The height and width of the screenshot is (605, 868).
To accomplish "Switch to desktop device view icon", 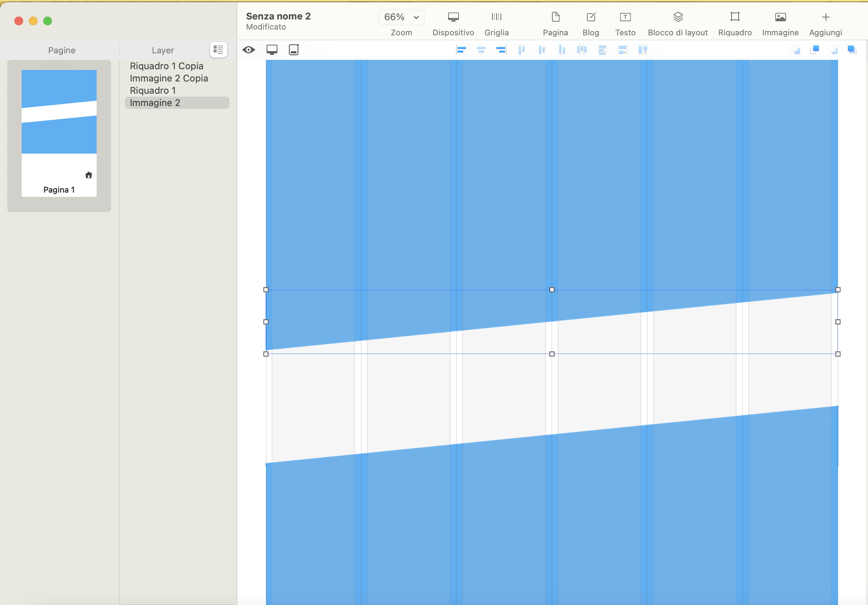I will coord(272,50).
